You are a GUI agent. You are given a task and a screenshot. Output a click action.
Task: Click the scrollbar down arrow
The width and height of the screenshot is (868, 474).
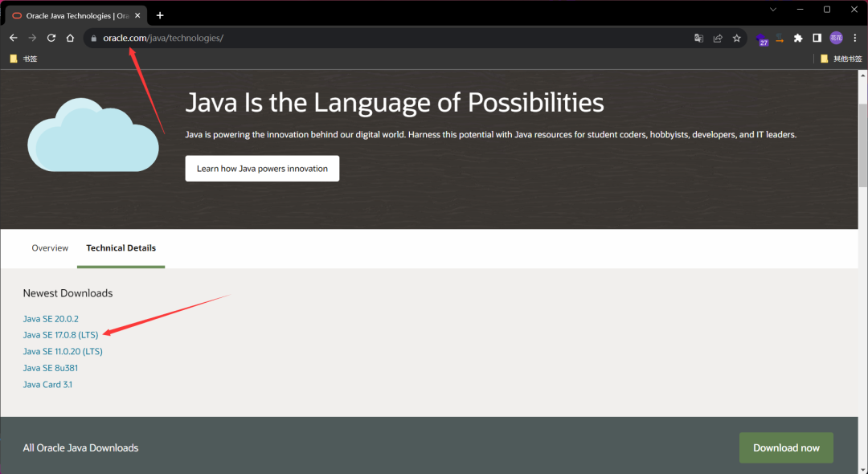tap(862, 469)
